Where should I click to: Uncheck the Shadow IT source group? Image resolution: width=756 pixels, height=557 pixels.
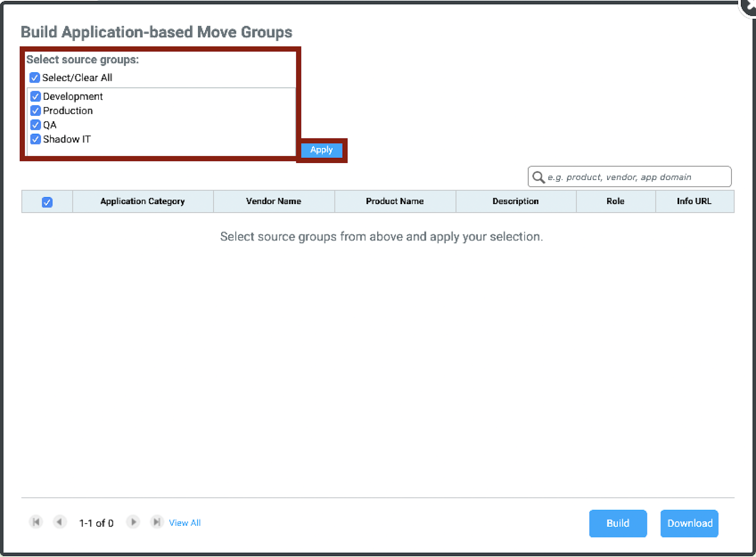tap(35, 139)
